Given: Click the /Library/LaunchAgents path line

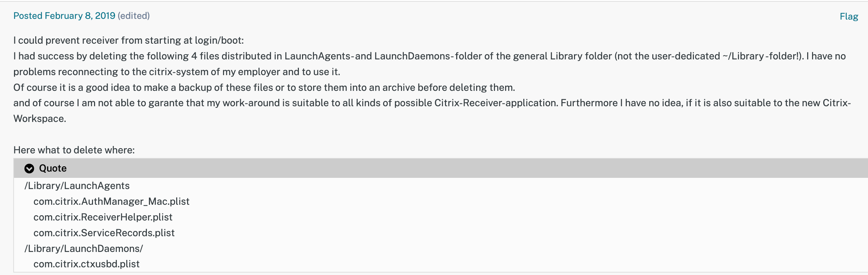Looking at the screenshot, I should click(77, 186).
